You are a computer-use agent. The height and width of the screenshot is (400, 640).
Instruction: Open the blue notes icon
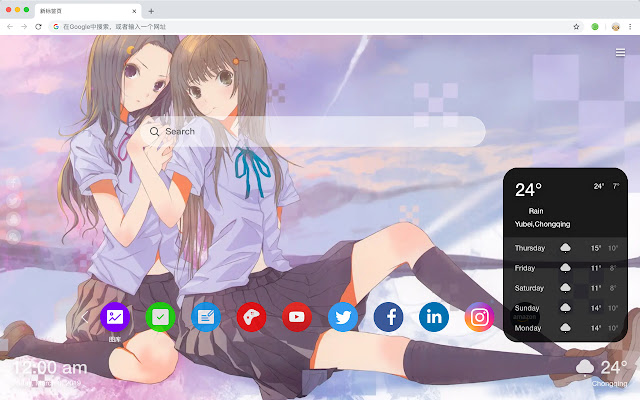(206, 317)
